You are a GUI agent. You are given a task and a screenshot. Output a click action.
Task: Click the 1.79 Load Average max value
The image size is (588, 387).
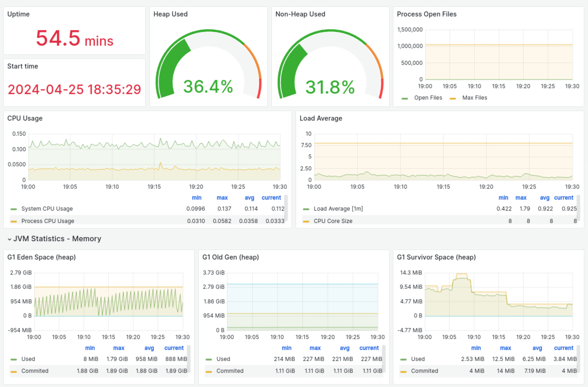click(525, 209)
